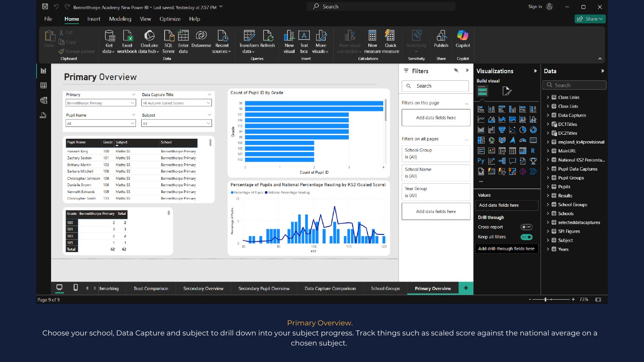644x362 pixels.
Task: Open the OneLake data hub
Action: (149, 41)
